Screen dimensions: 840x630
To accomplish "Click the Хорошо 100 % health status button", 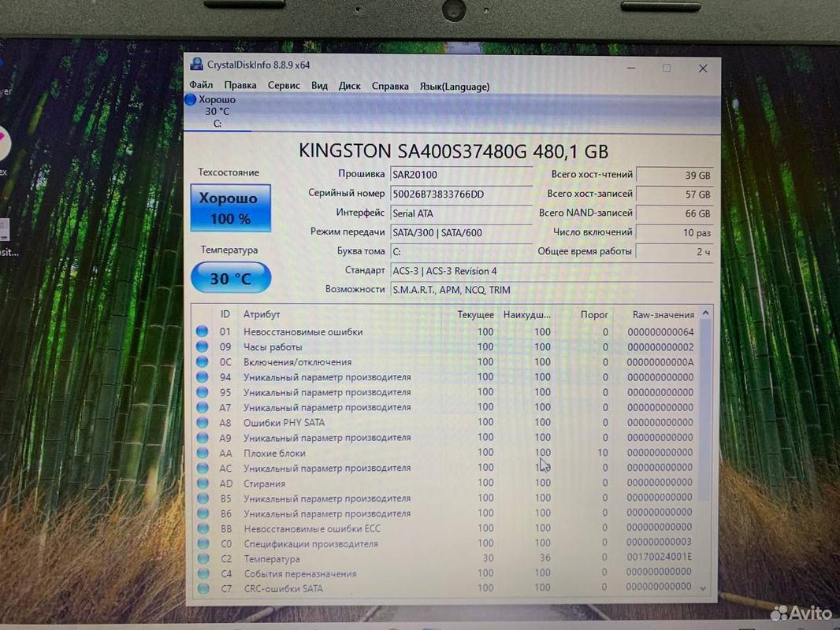I will coord(230,209).
